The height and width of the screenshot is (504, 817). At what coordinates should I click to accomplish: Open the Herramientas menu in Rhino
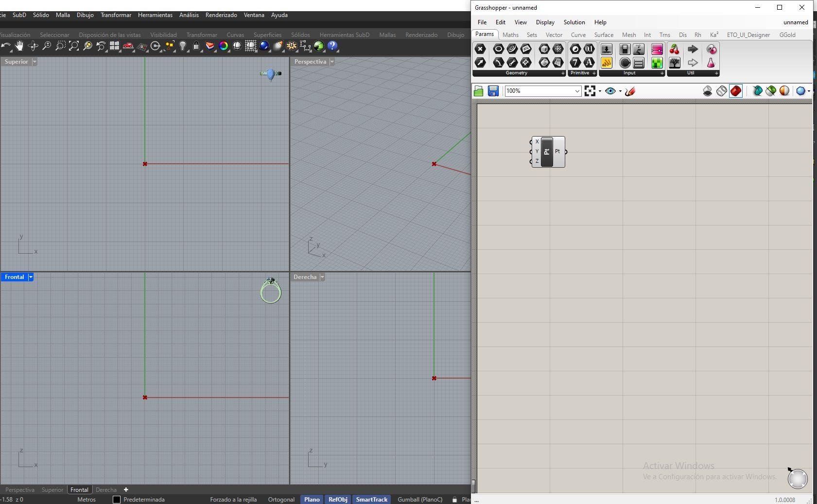(x=155, y=15)
